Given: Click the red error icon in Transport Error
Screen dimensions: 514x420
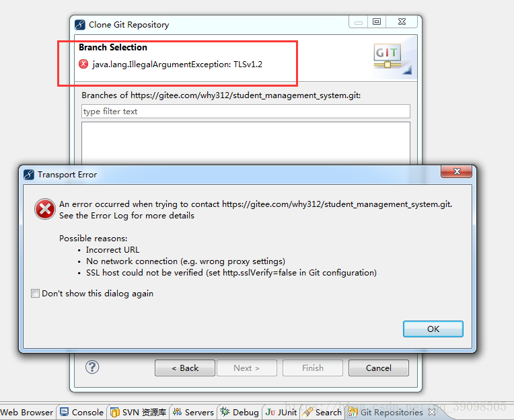Looking at the screenshot, I should point(45,209).
